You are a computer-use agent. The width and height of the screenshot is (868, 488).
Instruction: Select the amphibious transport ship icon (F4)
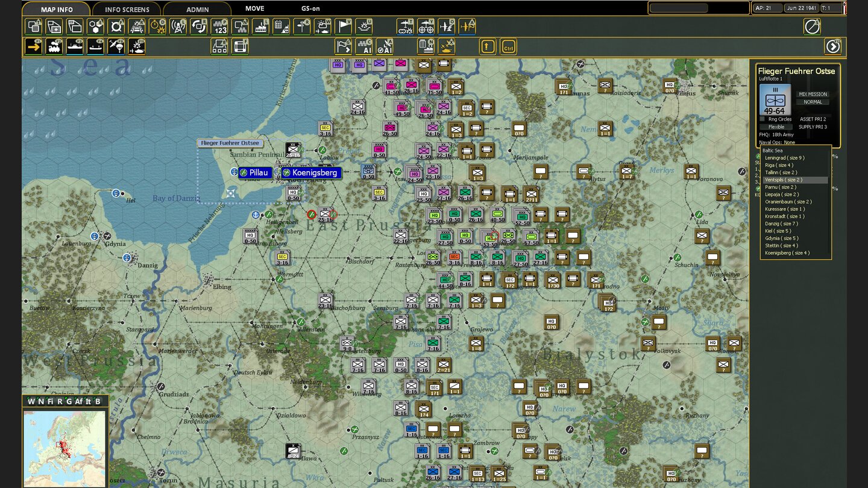point(95,46)
